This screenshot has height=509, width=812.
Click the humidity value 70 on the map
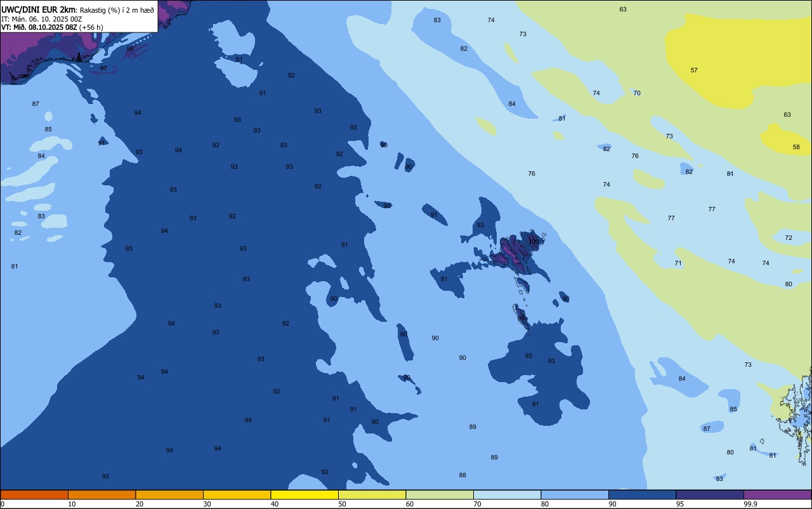(637, 93)
